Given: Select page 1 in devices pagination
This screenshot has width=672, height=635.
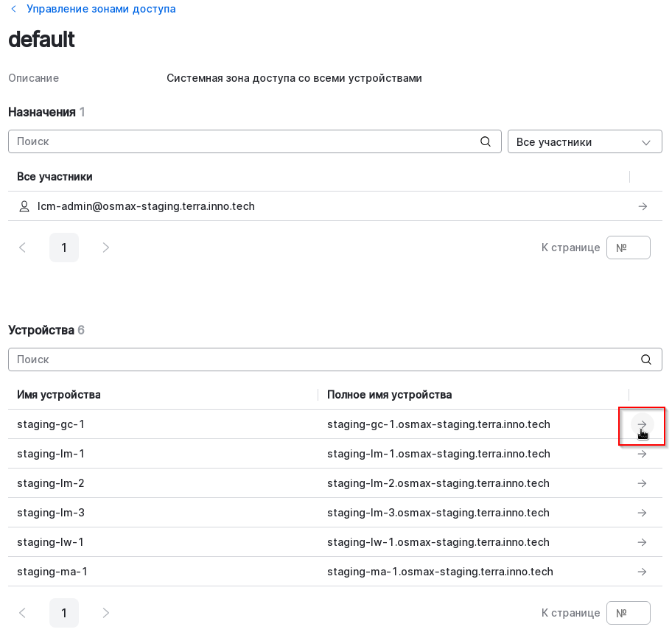Looking at the screenshot, I should [x=64, y=613].
